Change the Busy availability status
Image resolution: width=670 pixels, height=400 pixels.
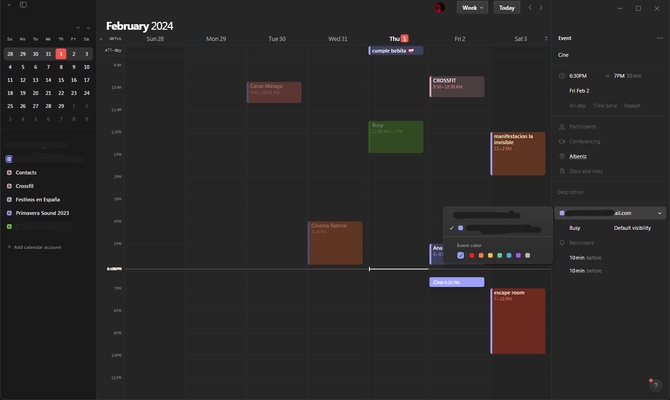575,228
